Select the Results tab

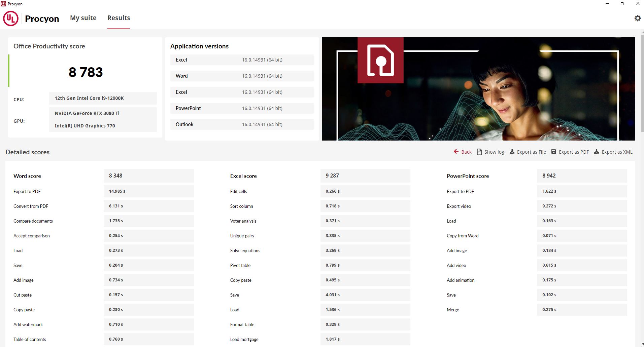tap(118, 18)
